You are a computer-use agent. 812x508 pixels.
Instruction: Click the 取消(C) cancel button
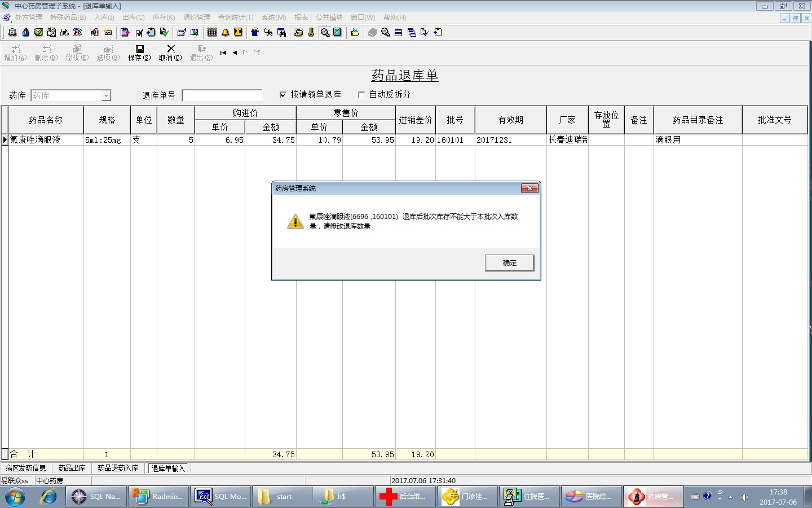click(170, 53)
